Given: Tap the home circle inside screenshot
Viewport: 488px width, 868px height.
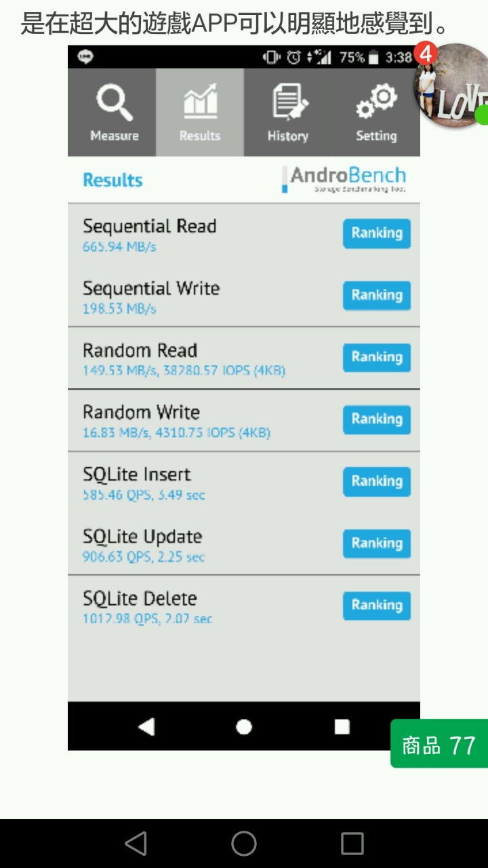Looking at the screenshot, I should pos(244,727).
